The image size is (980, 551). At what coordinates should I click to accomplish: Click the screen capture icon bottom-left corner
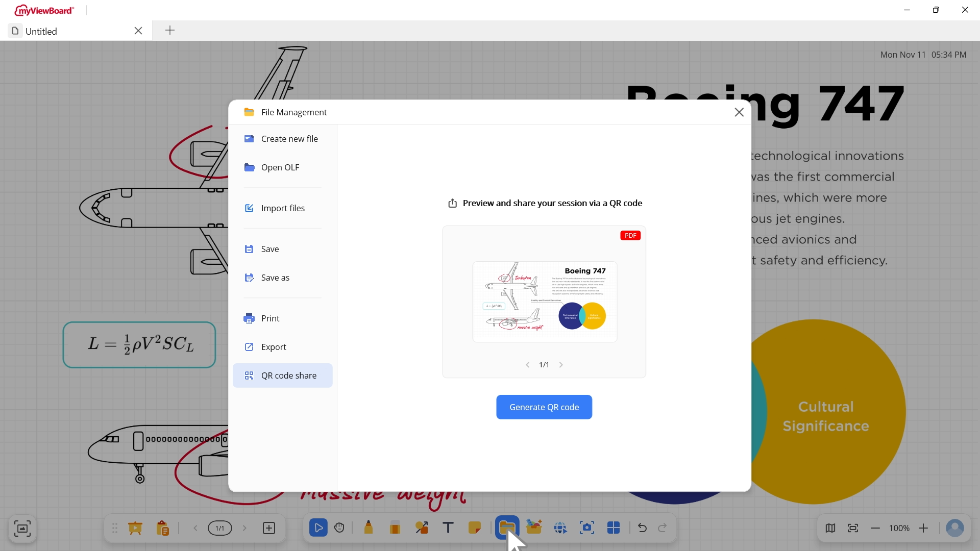[x=22, y=529]
